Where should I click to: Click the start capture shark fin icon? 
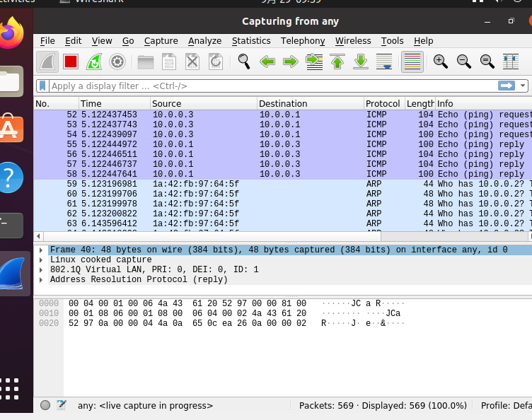47,62
